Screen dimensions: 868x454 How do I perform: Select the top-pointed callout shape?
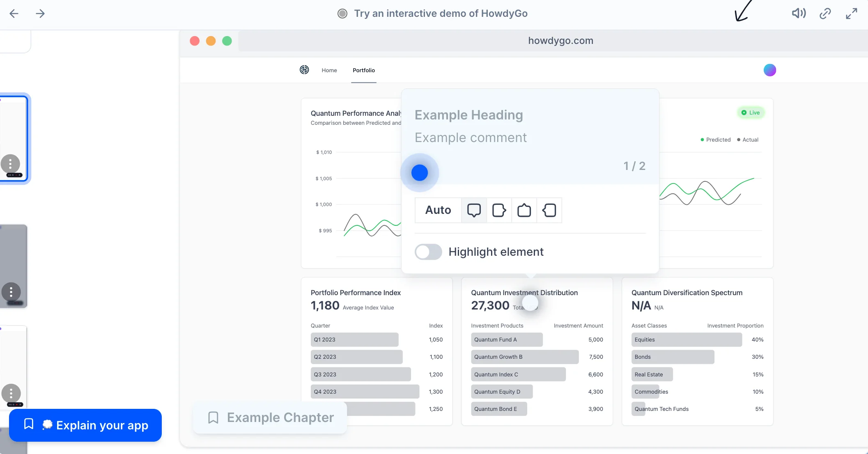click(524, 210)
